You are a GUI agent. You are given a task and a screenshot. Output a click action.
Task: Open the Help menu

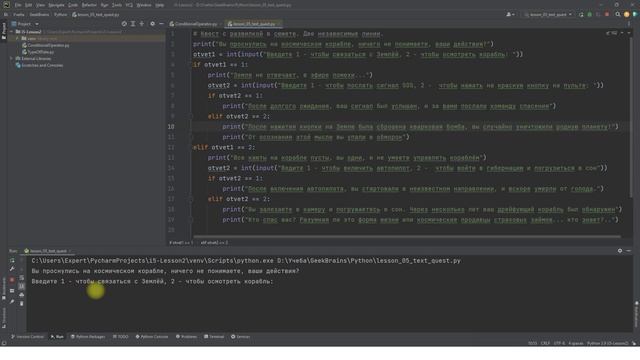point(160,5)
